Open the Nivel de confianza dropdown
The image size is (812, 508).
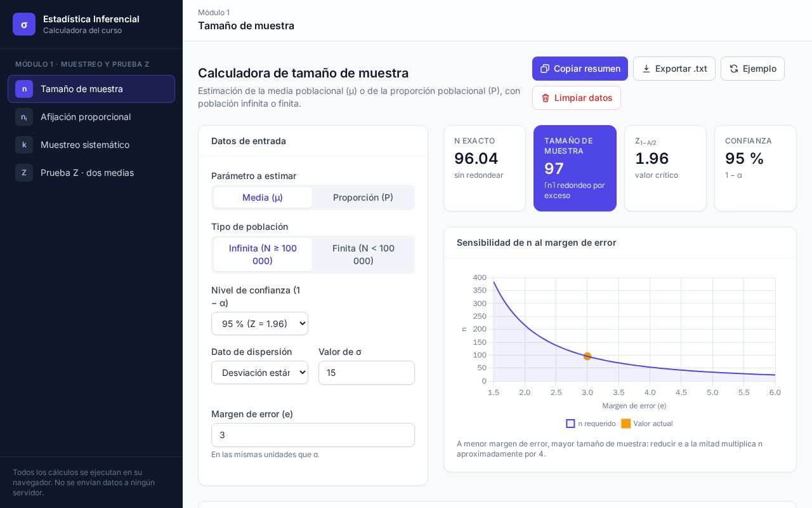(259, 324)
